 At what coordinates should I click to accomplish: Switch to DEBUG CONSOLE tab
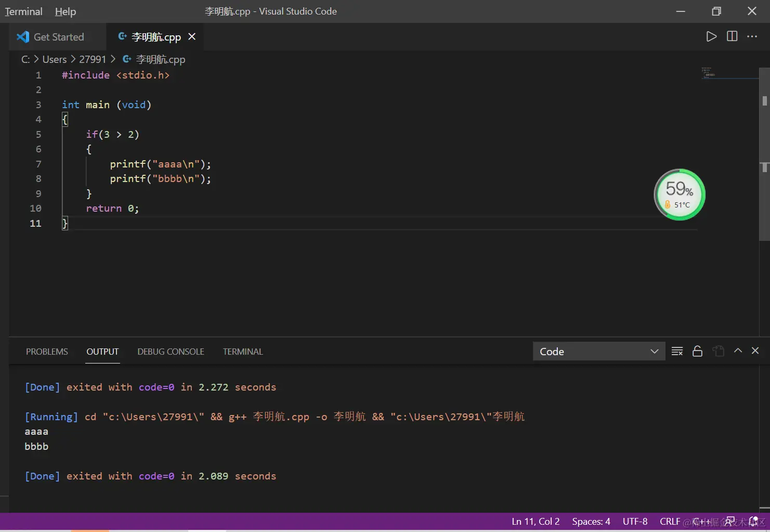point(171,352)
